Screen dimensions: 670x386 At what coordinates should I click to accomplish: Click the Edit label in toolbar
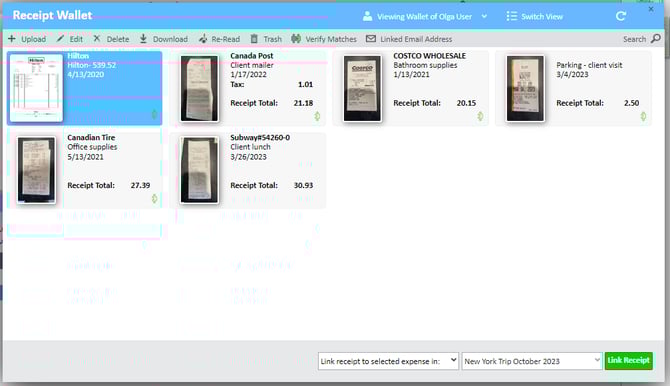point(76,39)
